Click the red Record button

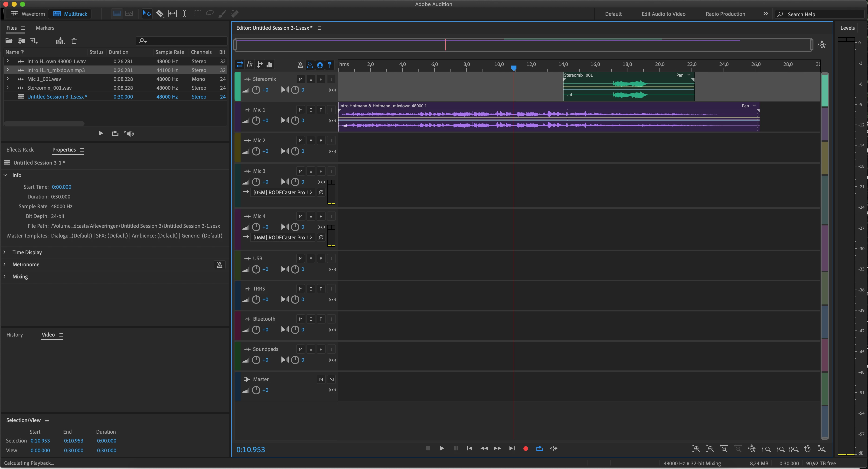(x=525, y=449)
